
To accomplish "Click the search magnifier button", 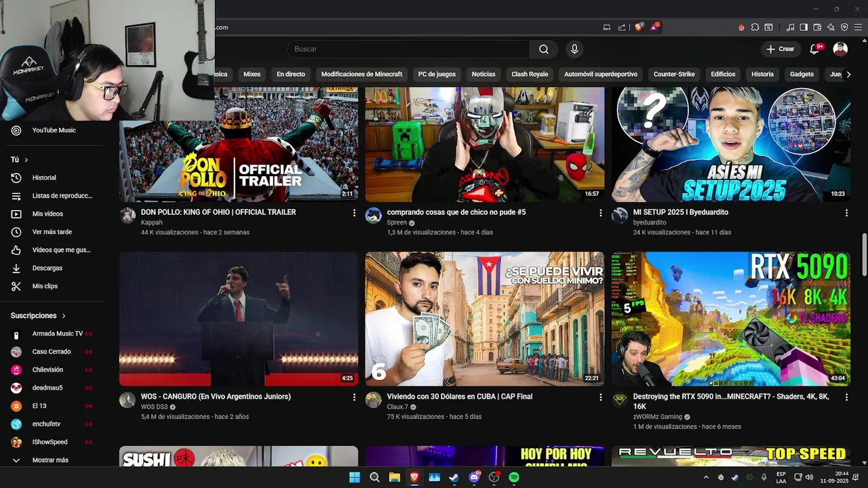I will point(544,49).
